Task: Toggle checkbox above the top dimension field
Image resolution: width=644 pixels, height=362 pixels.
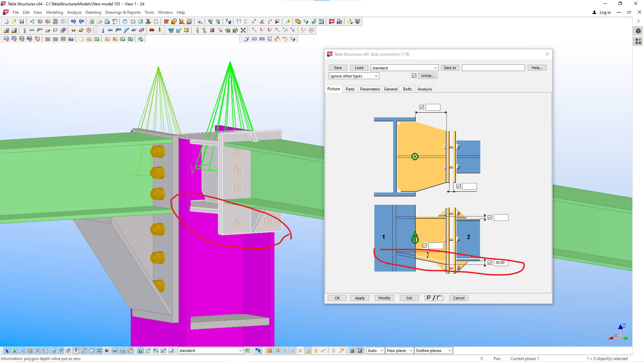Action: tap(422, 107)
